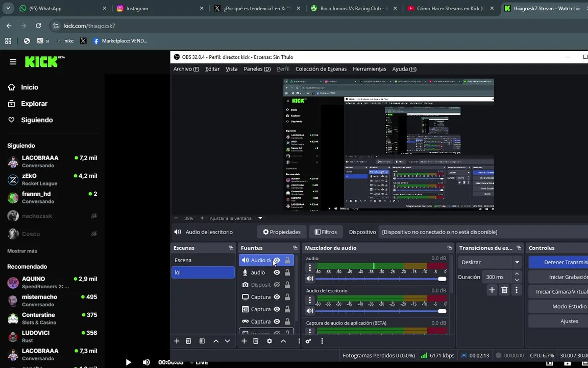The image size is (588, 368).
Task: Switch to the WhatsApp browser tab
Action: point(63,8)
